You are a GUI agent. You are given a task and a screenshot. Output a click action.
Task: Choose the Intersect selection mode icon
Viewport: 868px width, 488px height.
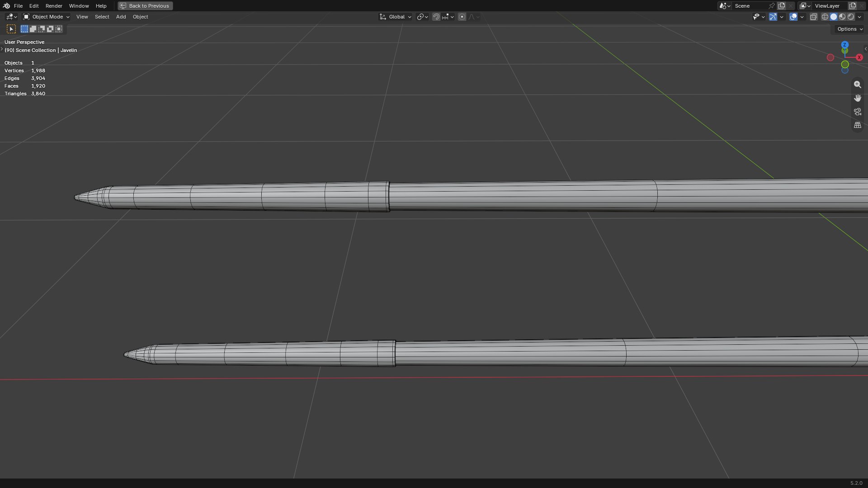coord(59,29)
